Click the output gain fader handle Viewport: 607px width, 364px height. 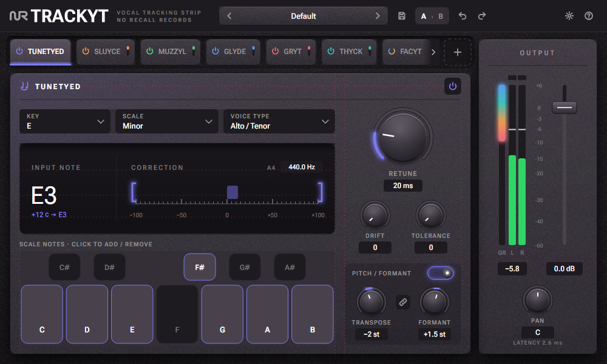coord(565,107)
